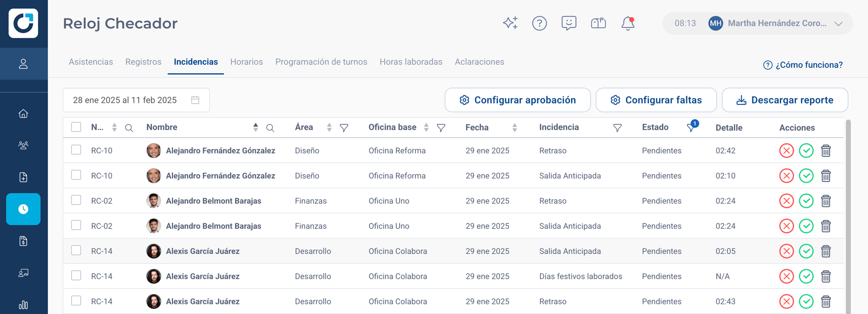The height and width of the screenshot is (314, 868).
Task: Click the Configurar faltas button
Action: pyautogui.click(x=656, y=100)
